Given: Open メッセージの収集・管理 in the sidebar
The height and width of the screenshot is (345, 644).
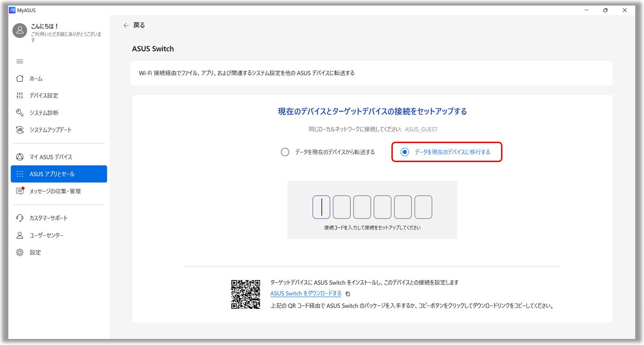Looking at the screenshot, I should point(59,191).
